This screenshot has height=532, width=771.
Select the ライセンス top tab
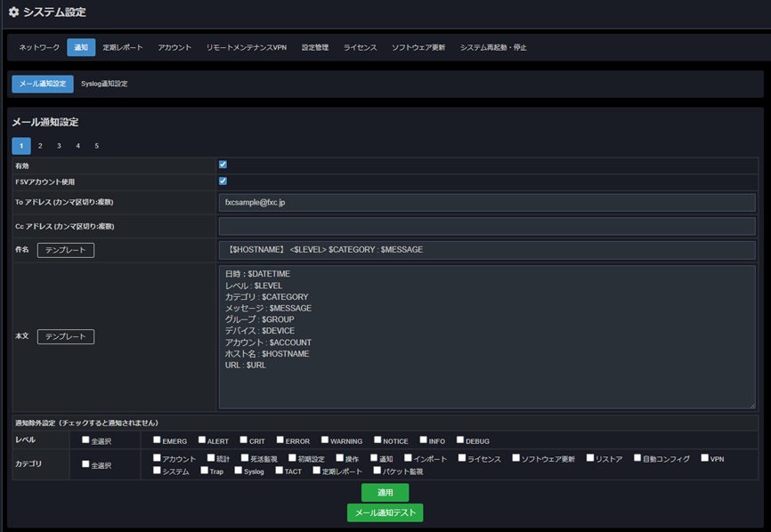tap(361, 47)
